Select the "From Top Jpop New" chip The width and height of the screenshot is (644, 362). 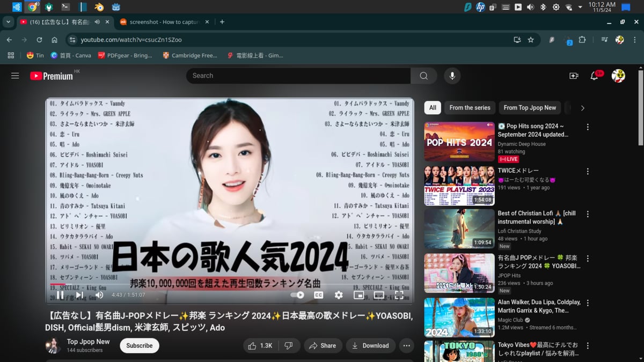click(530, 108)
